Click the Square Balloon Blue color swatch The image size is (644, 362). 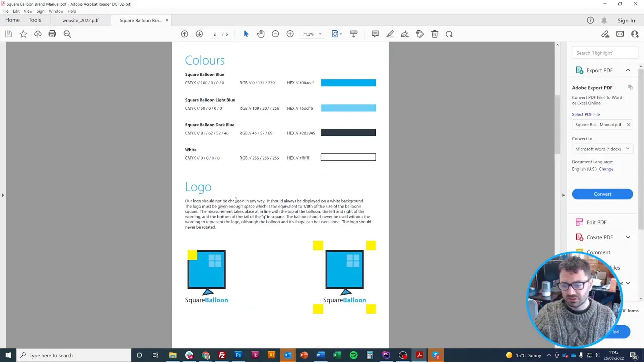point(348,82)
